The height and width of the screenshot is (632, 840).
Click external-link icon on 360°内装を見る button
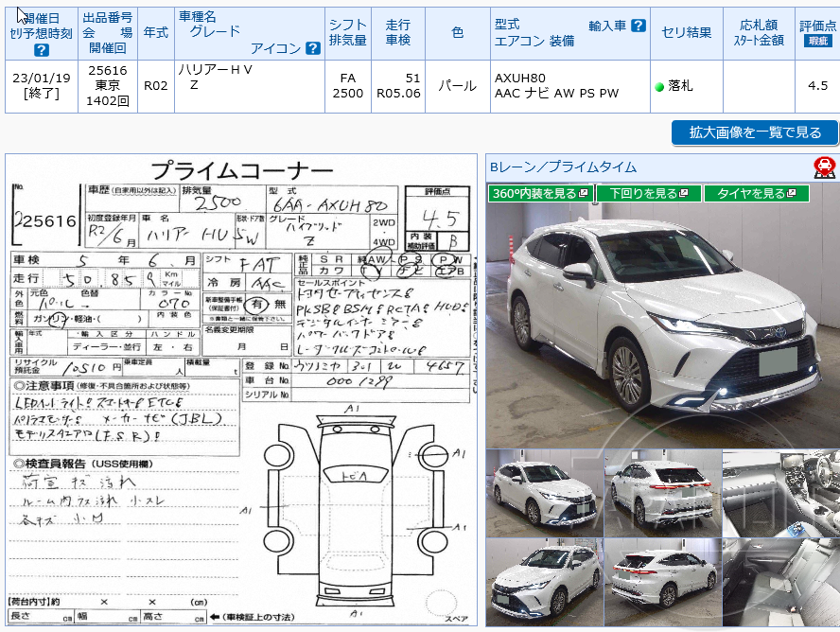click(583, 193)
